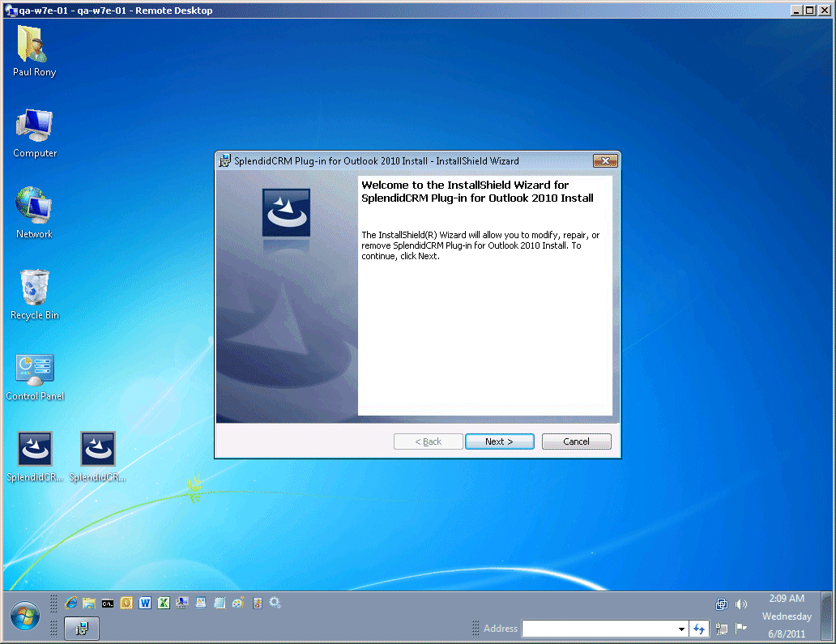Select the Recycle Bin icon
836x644 pixels.
pos(34,288)
